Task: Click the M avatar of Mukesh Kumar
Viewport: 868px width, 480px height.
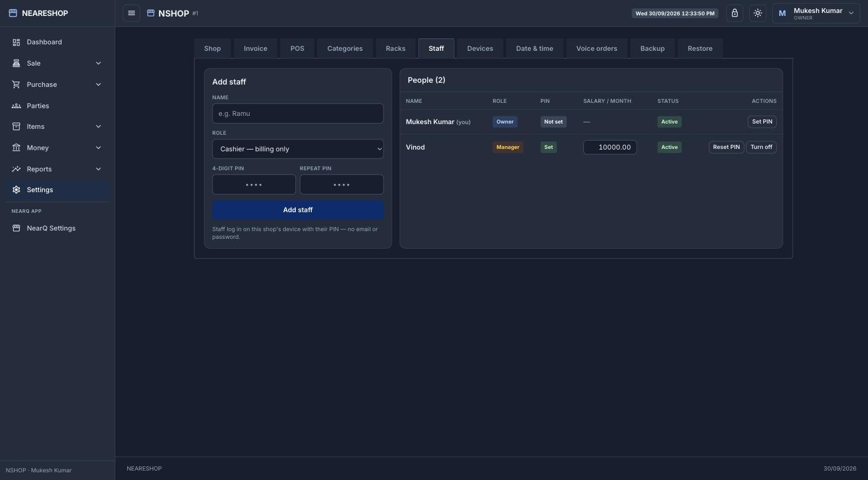Action: (x=782, y=13)
